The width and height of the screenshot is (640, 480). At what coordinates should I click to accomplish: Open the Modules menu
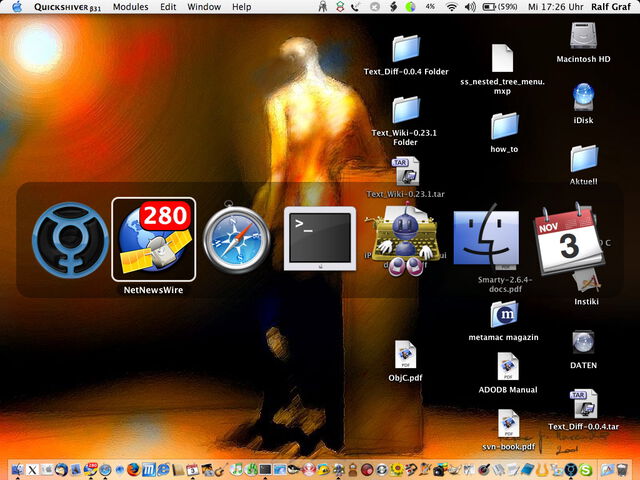click(131, 7)
